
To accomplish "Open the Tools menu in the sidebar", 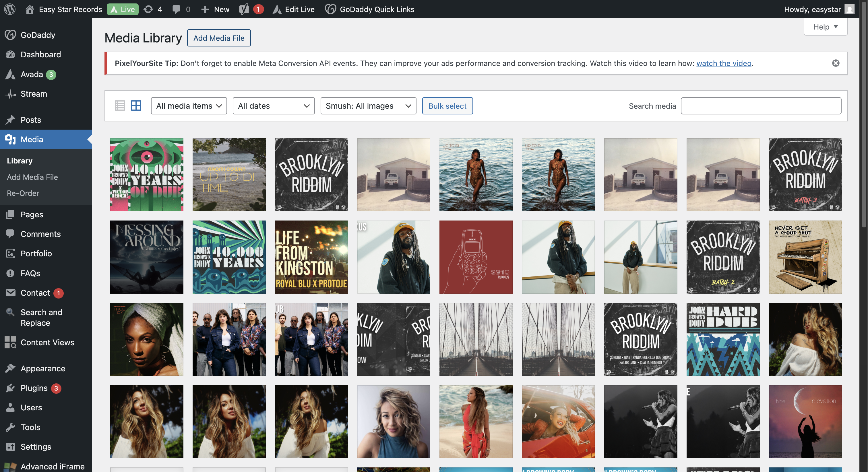I will point(30,427).
